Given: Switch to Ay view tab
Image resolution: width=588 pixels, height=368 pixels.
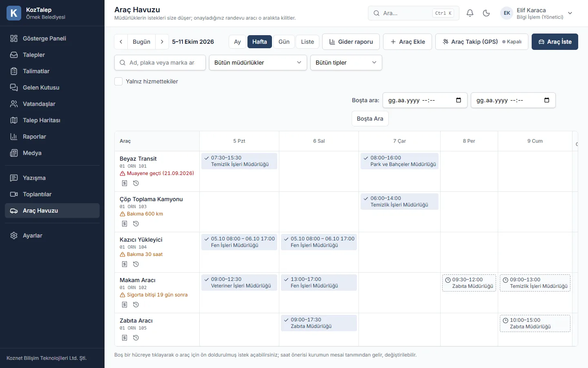Looking at the screenshot, I should (237, 42).
